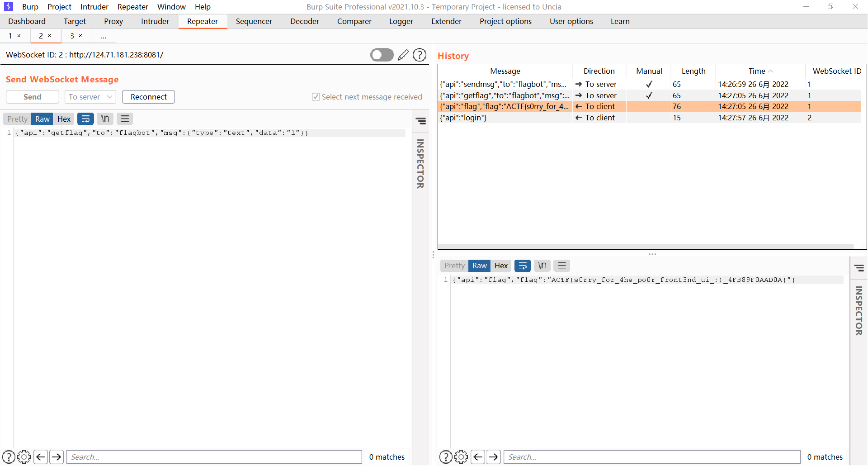Sort history by Message column header
Image resolution: width=868 pixels, height=466 pixels.
tap(505, 71)
